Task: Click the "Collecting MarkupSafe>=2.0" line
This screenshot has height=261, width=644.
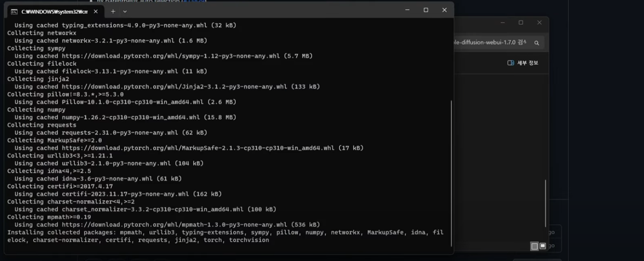Action: click(x=55, y=140)
